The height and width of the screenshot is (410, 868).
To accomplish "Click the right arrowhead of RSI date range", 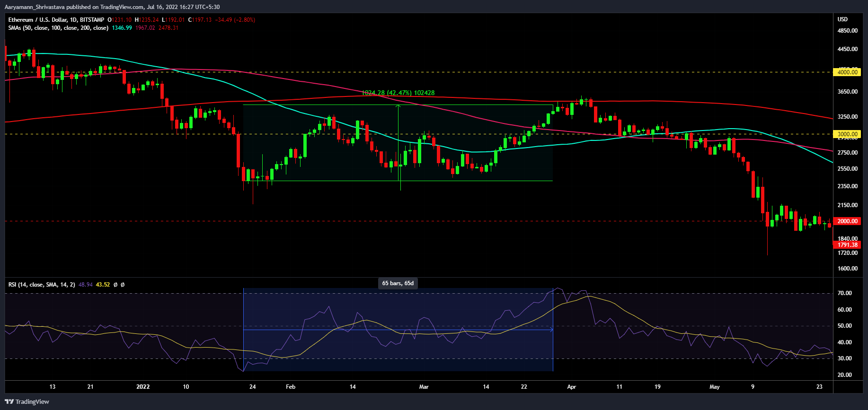I will (551, 330).
